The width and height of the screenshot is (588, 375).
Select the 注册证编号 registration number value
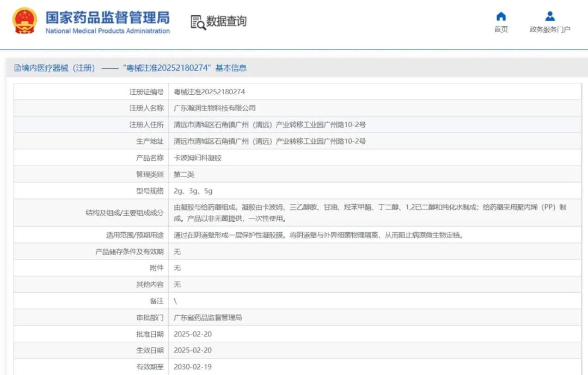coord(210,92)
